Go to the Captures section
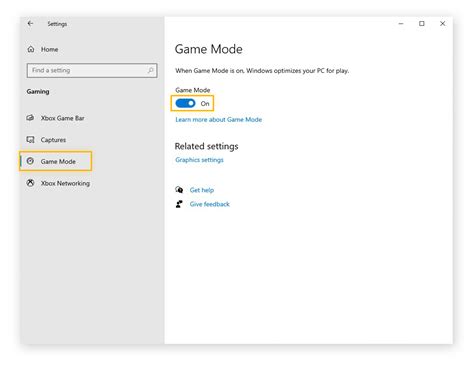This screenshot has width=474, height=366. click(53, 140)
